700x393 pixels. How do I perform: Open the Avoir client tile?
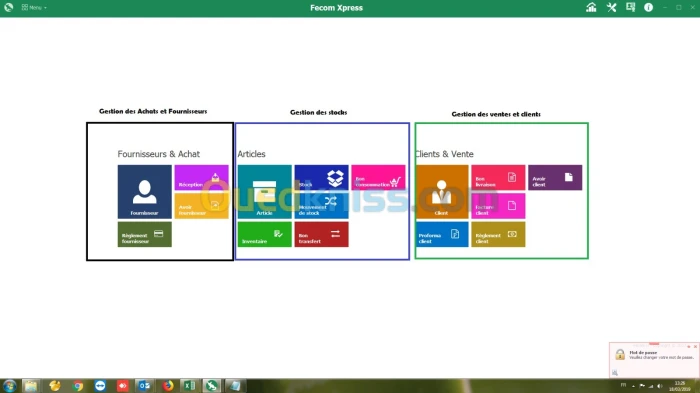coord(555,177)
